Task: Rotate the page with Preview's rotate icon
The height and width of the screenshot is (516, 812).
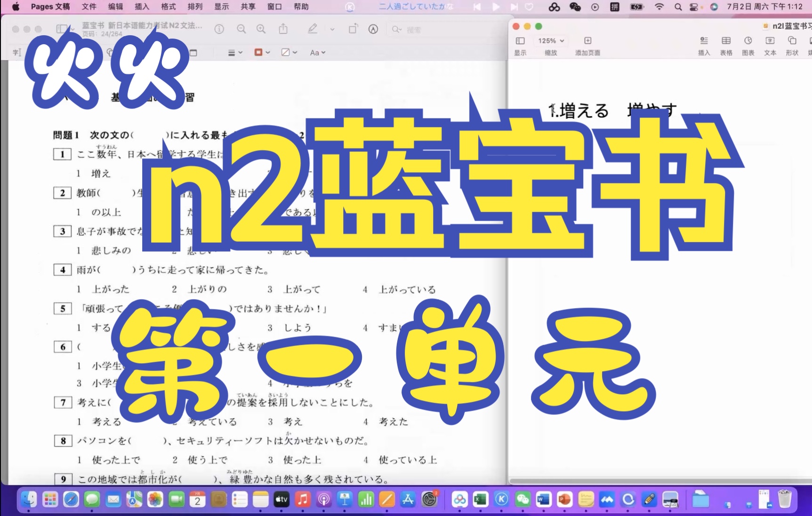Action: coord(353,29)
